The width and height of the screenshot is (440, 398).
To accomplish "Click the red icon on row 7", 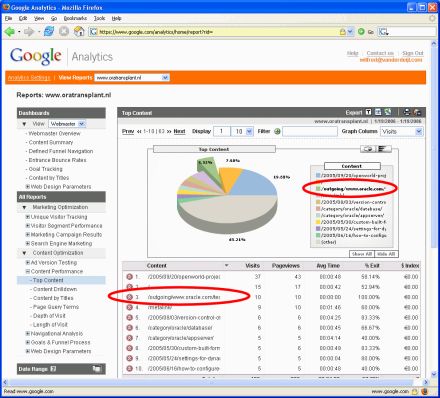I will (x=129, y=338).
